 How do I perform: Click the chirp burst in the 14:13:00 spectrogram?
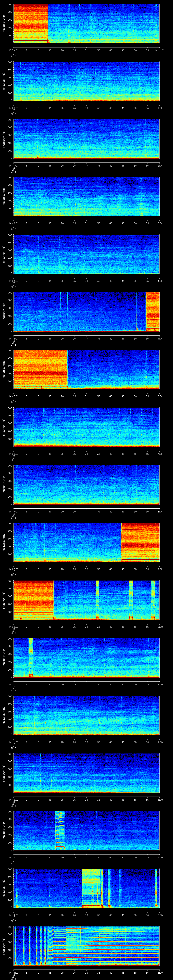[x=60, y=830]
